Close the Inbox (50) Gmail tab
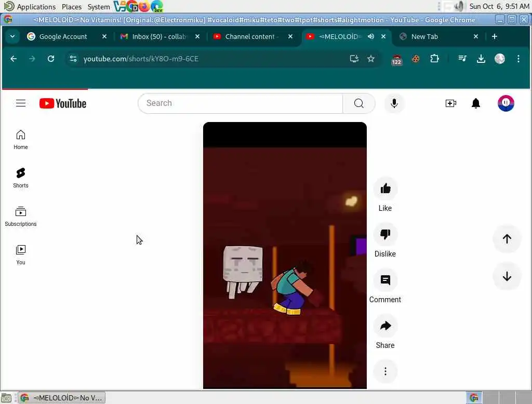This screenshot has height=404, width=532. 197,36
